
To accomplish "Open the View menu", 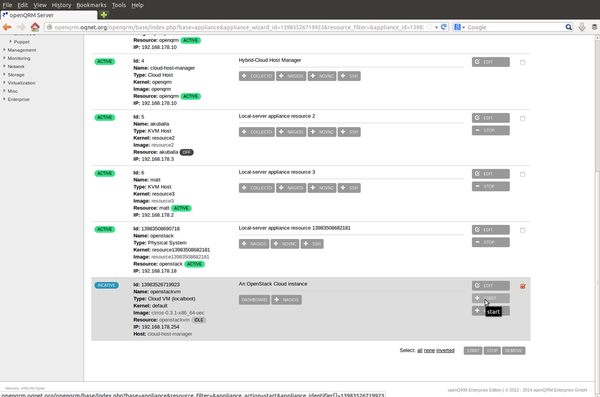I will click(39, 5).
